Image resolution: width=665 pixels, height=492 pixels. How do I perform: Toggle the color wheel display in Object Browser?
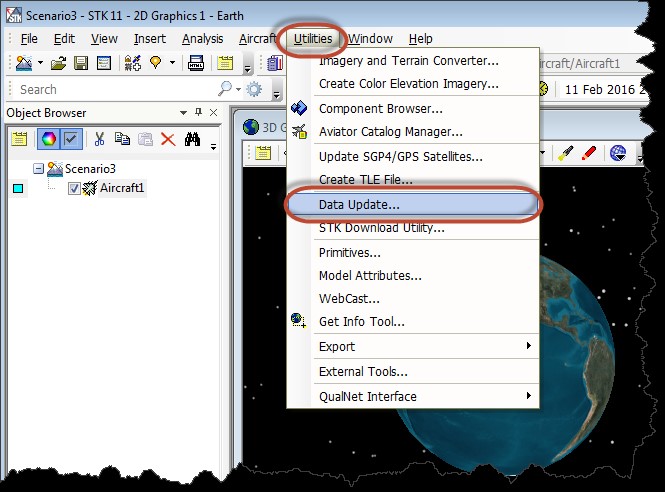click(48, 139)
